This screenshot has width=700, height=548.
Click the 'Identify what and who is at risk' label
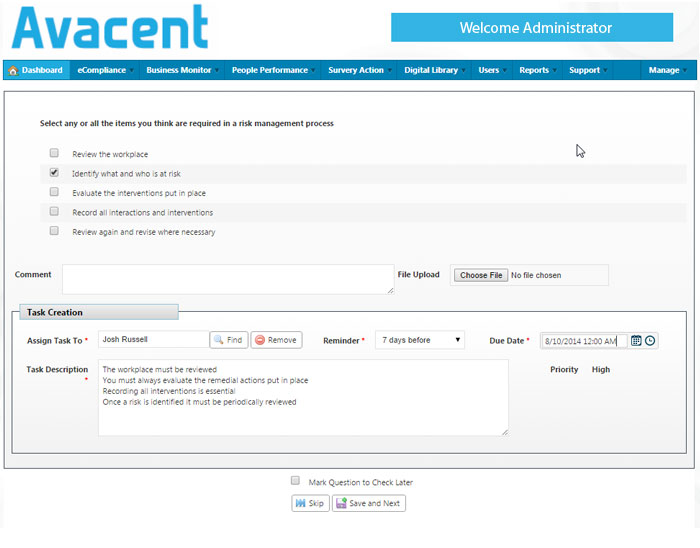point(126,174)
